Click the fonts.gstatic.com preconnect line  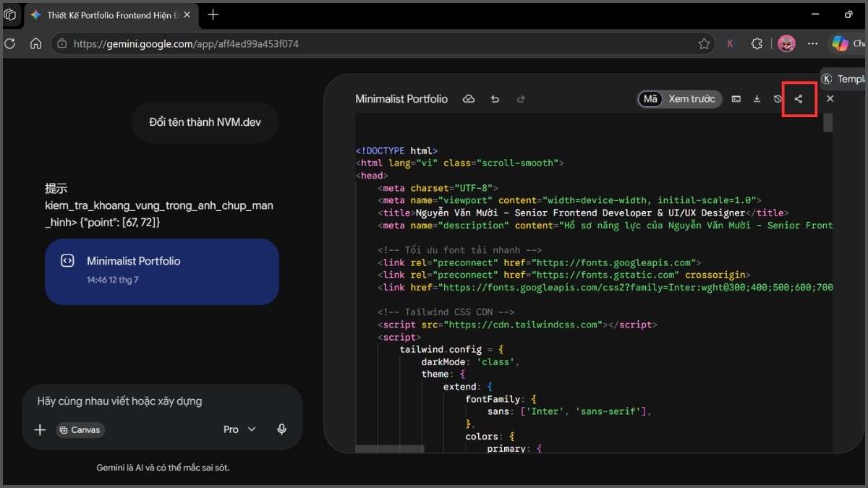[563, 275]
